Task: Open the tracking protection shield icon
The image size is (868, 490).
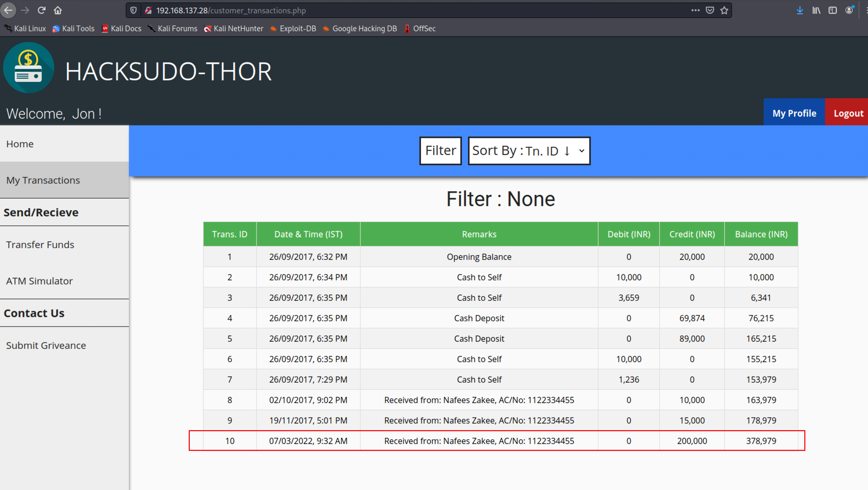Action: click(133, 10)
